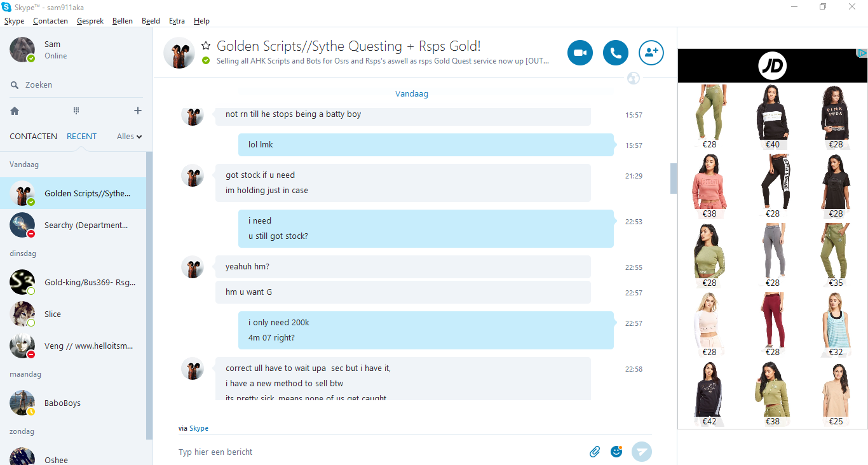This screenshot has width=868, height=465.
Task: Open the Gesprek menu
Action: coord(90,21)
